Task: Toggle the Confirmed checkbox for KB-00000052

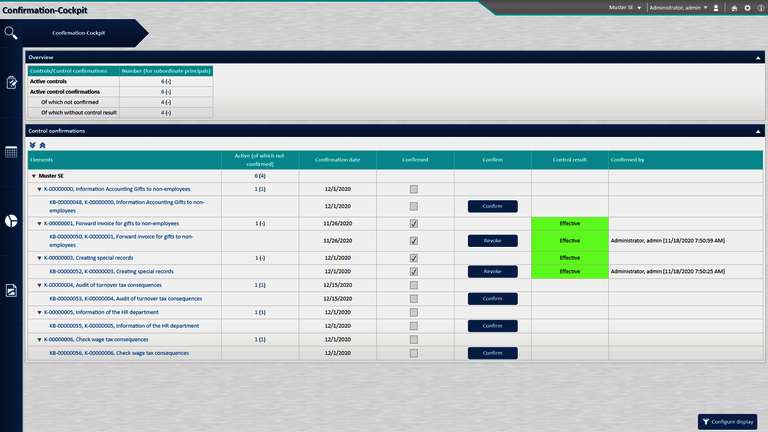Action: [414, 271]
